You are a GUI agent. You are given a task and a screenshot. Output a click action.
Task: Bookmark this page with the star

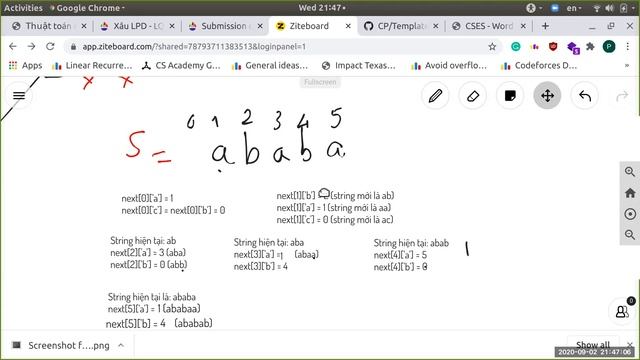[x=492, y=47]
